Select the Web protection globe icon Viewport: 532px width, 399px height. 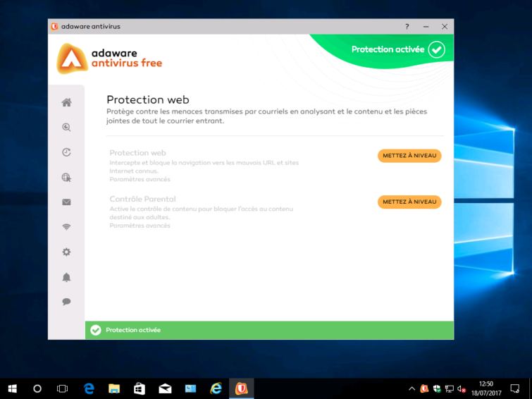coord(66,177)
